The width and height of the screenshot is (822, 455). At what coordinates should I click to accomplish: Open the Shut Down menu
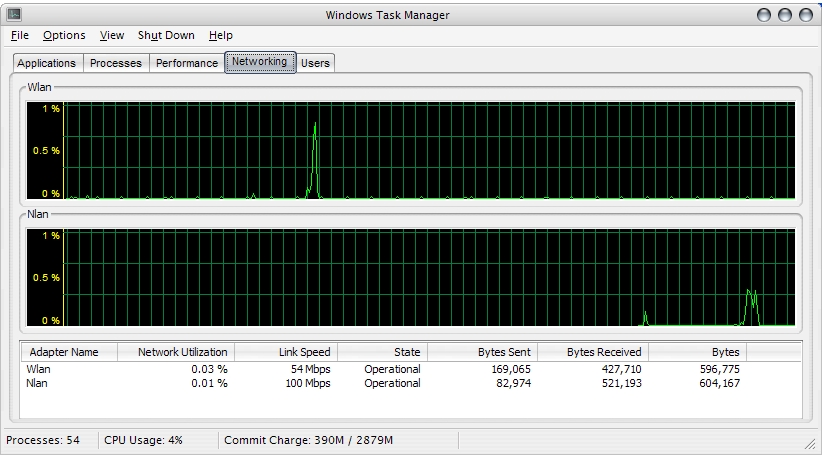point(166,35)
